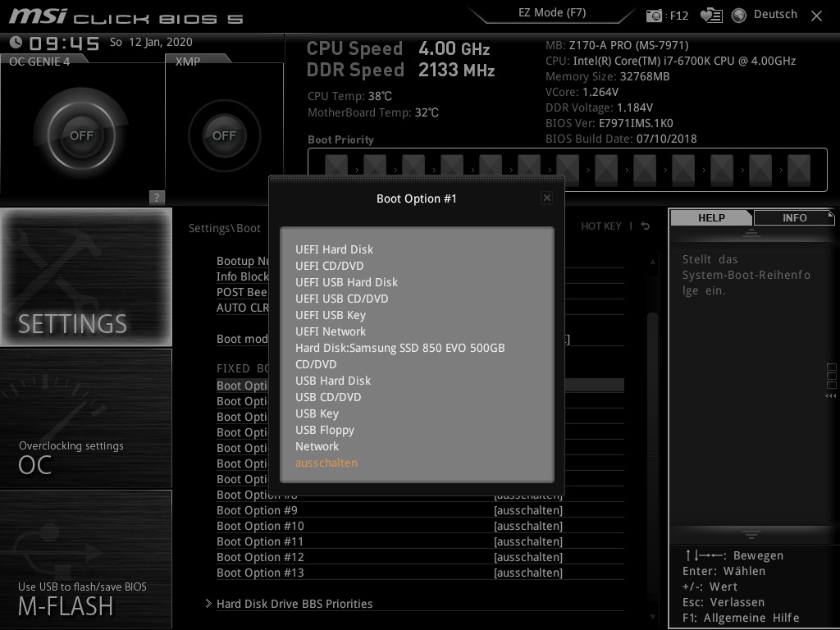Open the OC Genie help question mark
This screenshot has height=630, width=840.
pos(157,197)
